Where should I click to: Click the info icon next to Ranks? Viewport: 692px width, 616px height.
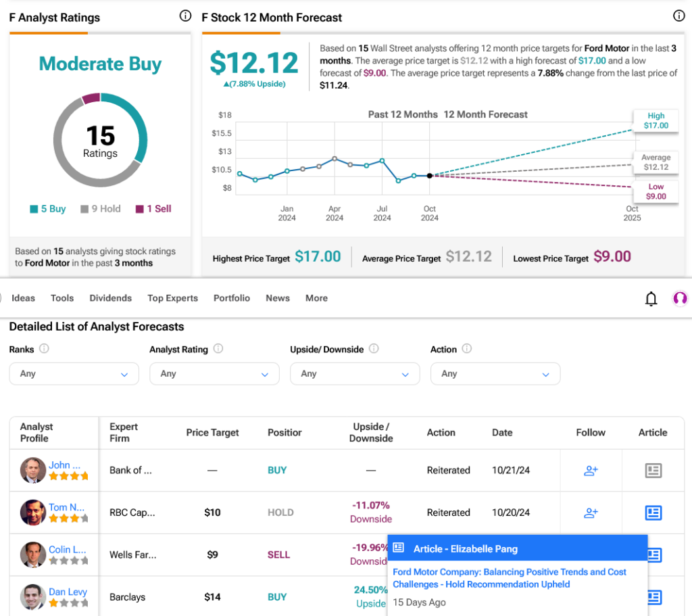(x=44, y=349)
